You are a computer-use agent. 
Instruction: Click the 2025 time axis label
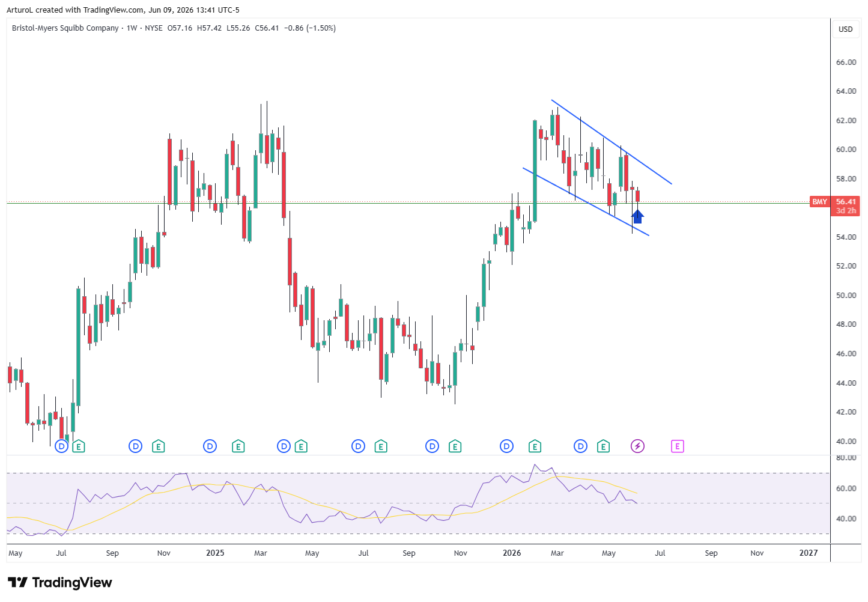215,553
